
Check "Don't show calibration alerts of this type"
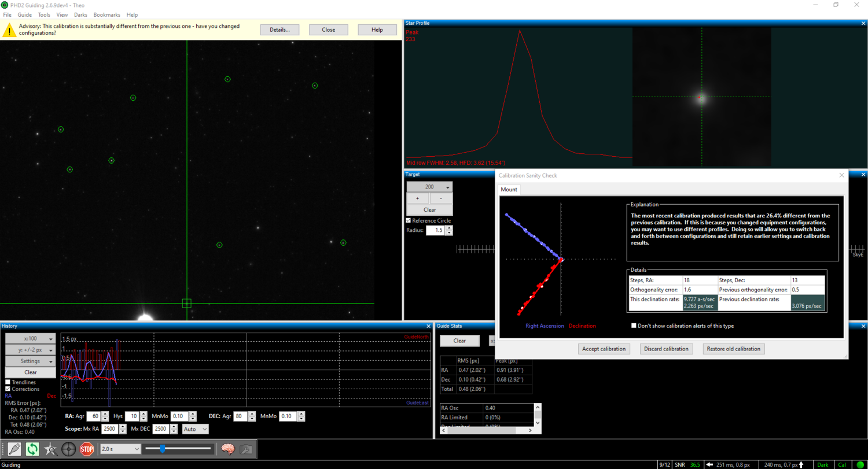(x=634, y=326)
